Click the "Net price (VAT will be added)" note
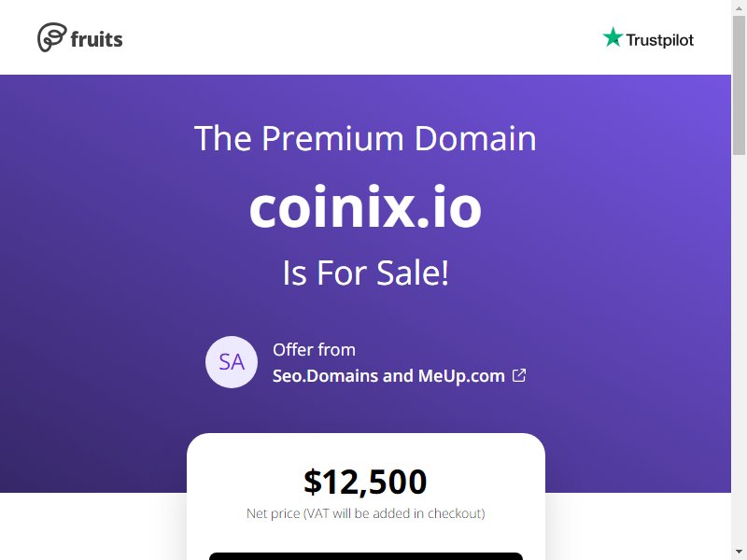Screen dimensions: 747x560 pyautogui.click(x=365, y=513)
